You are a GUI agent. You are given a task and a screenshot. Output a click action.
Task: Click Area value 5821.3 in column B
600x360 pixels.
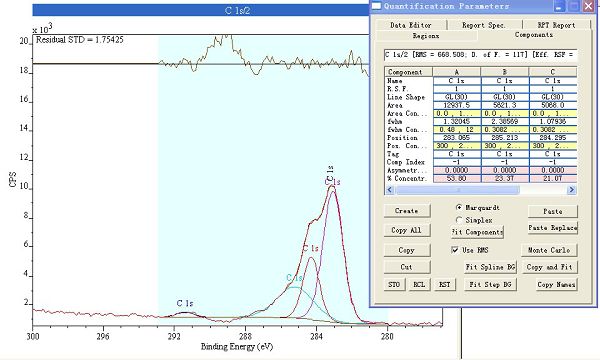tap(505, 105)
